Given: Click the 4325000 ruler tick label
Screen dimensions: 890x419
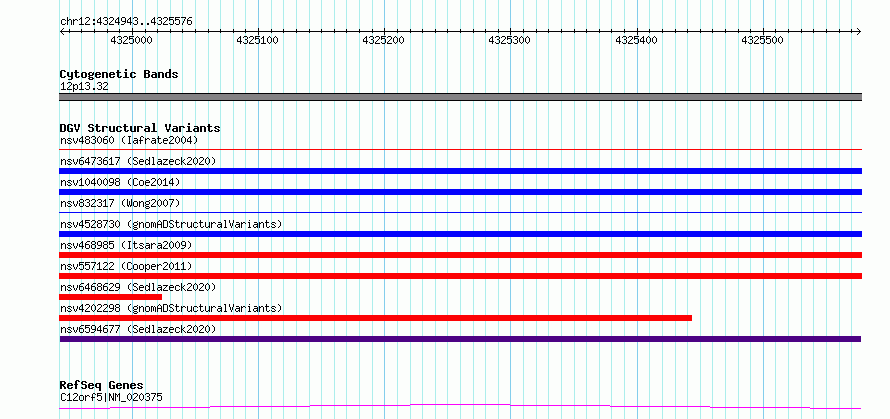Looking at the screenshot, I should 132,40.
